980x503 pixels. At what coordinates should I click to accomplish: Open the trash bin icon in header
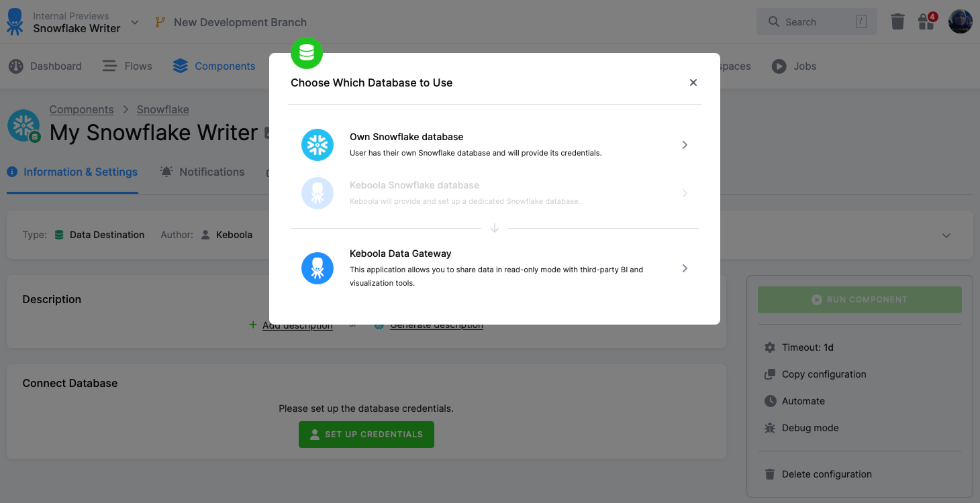(897, 22)
